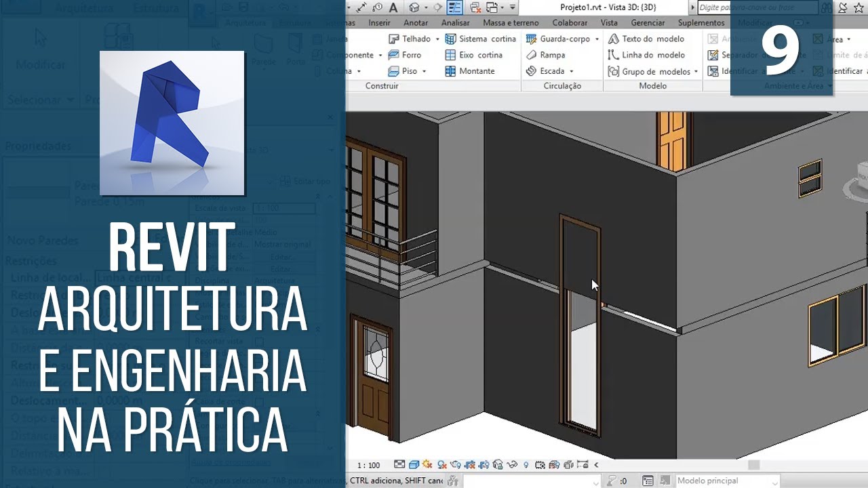Click the Forro ceiling tool icon
868x488 pixels.
pos(393,56)
